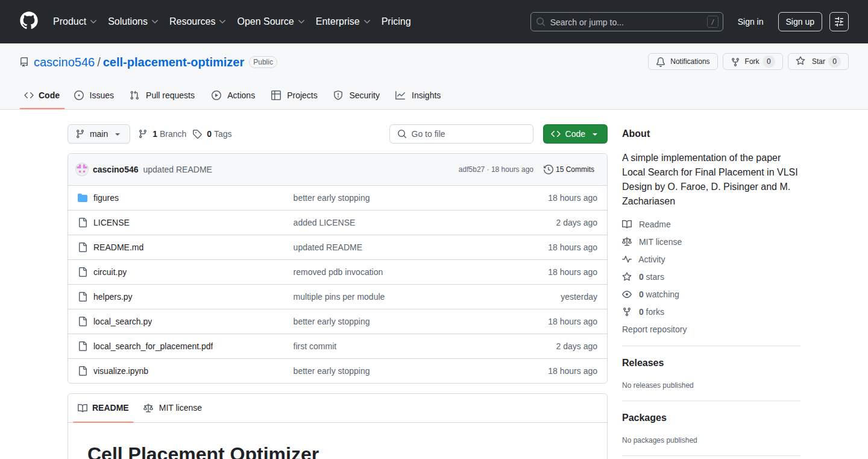Open the Releases heading link
The height and width of the screenshot is (459, 868).
[643, 363]
